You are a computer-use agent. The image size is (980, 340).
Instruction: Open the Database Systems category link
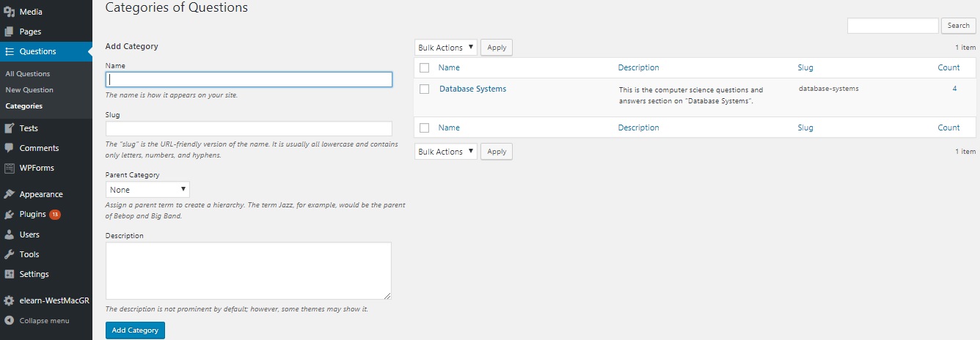472,89
